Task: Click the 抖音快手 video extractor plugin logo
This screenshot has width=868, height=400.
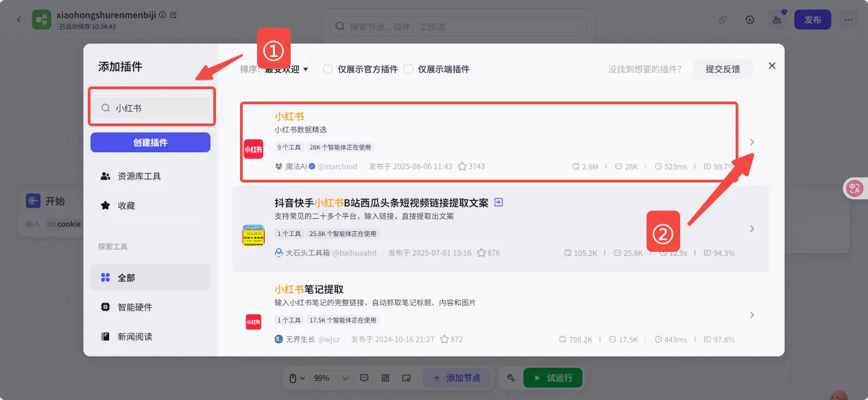Action: pyautogui.click(x=253, y=235)
